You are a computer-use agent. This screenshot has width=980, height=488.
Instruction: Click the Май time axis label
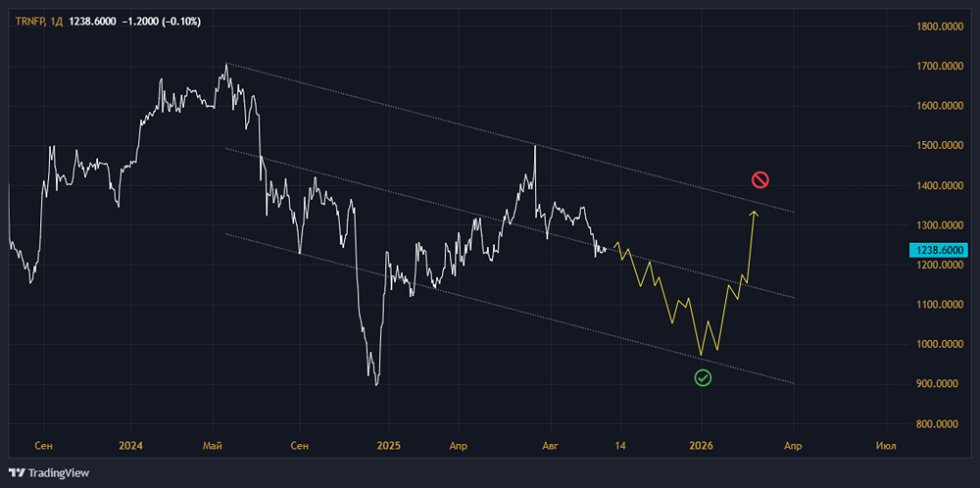213,446
